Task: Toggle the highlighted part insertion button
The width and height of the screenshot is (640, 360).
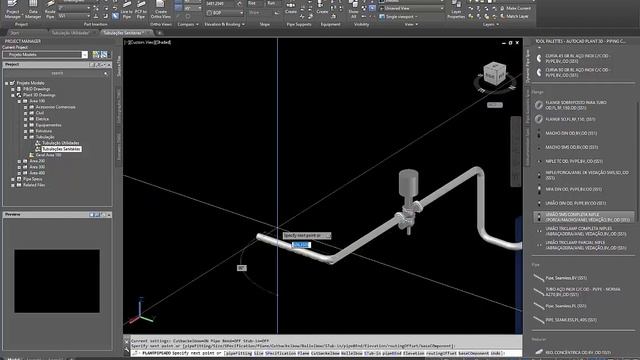Action: (116, 16)
